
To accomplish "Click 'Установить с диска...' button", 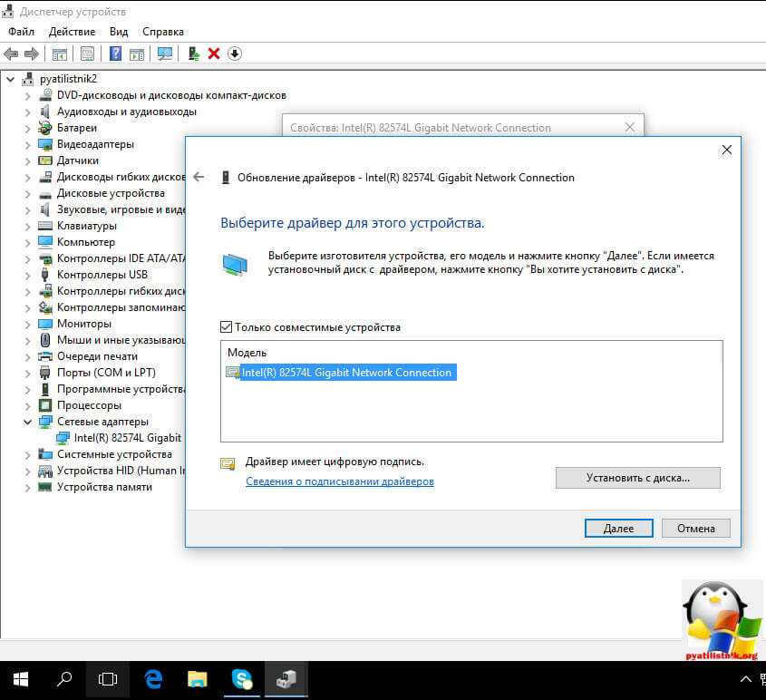I will pyautogui.click(x=637, y=478).
